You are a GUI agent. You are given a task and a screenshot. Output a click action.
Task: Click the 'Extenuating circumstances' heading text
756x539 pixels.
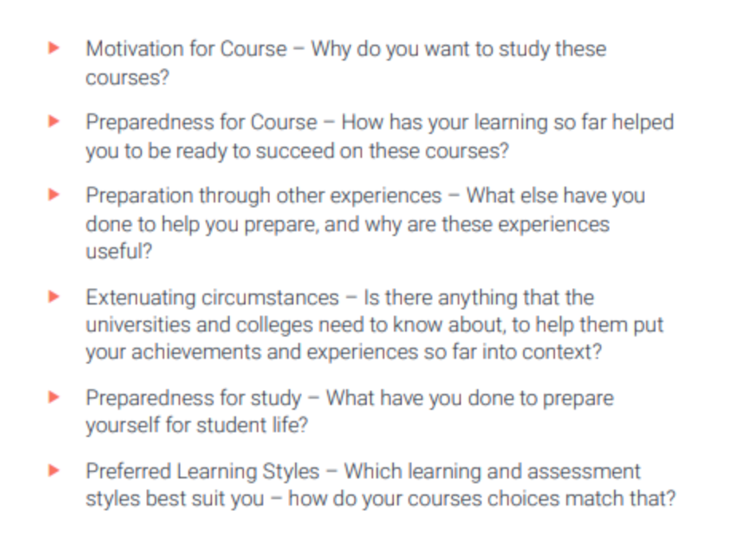coord(212,297)
